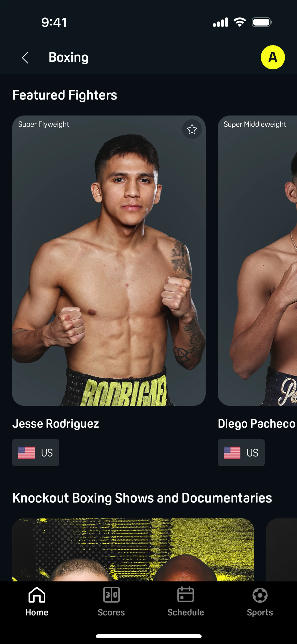Tap the Wi-Fi status icon
Screen dimensions: 297x644
coord(239,22)
